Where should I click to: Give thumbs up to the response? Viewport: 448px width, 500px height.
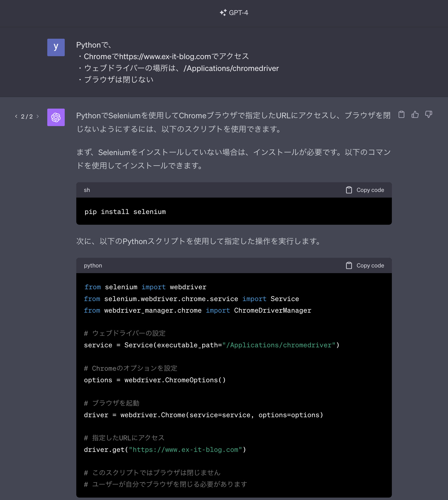(415, 115)
